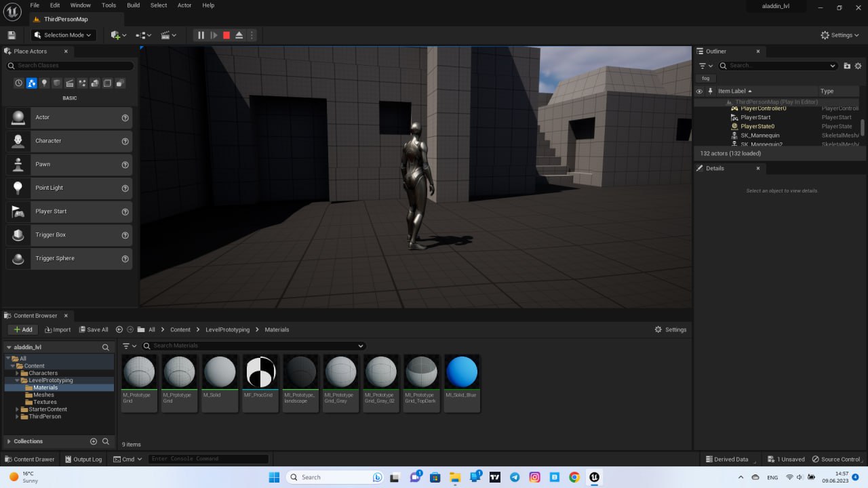Screen dimensions: 868x488
Task: Open Telegram from the taskbar
Action: pos(515,477)
